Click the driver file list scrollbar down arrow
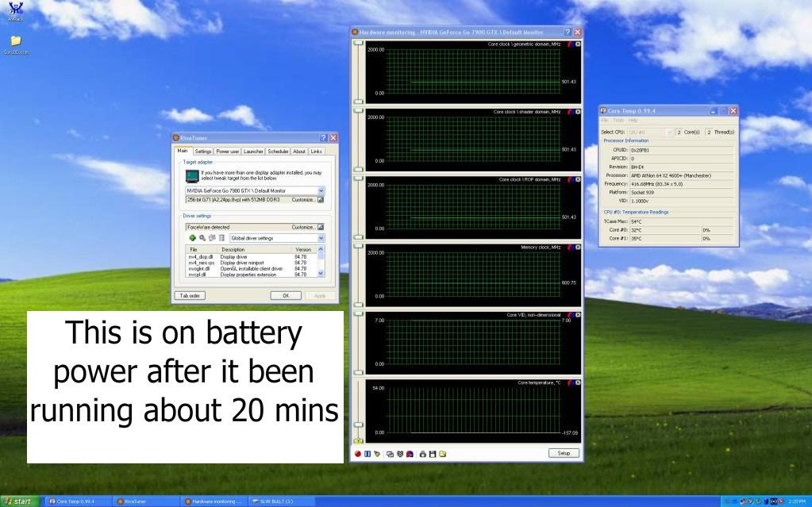 click(321, 273)
